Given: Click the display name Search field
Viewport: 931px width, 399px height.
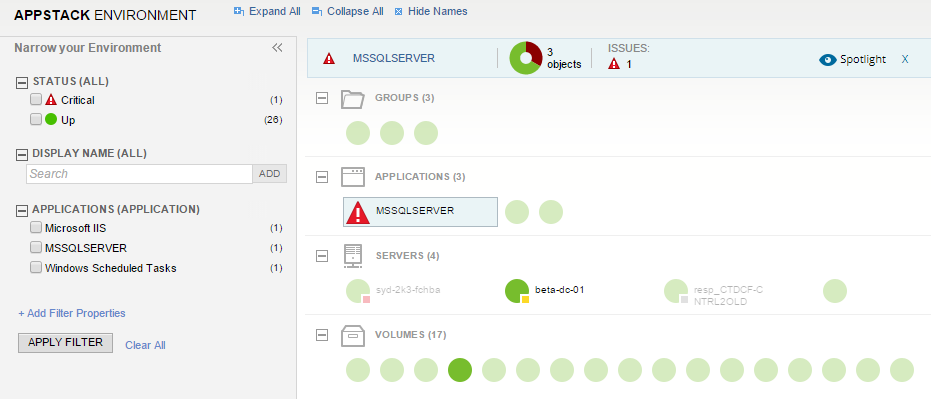Looking at the screenshot, I should coord(140,174).
